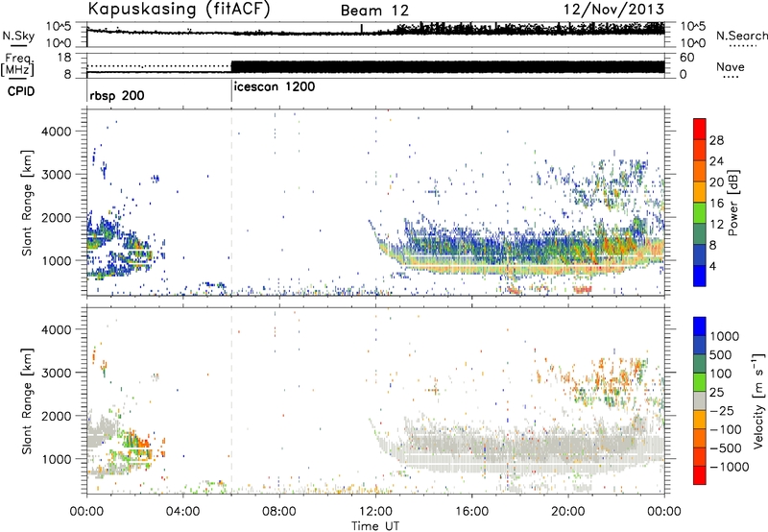Click the date 12/Nov/2013

pyautogui.click(x=613, y=10)
